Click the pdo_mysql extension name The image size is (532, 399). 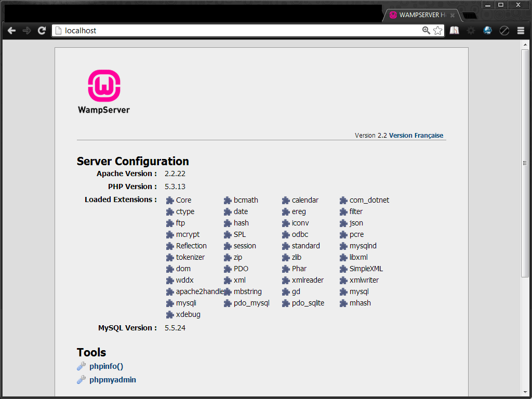(251, 303)
